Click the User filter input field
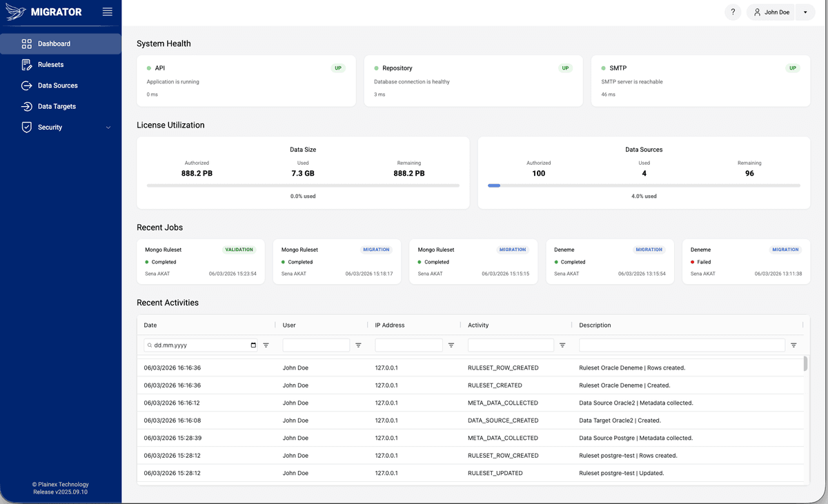Viewport: 828px width, 504px height. pyautogui.click(x=316, y=345)
